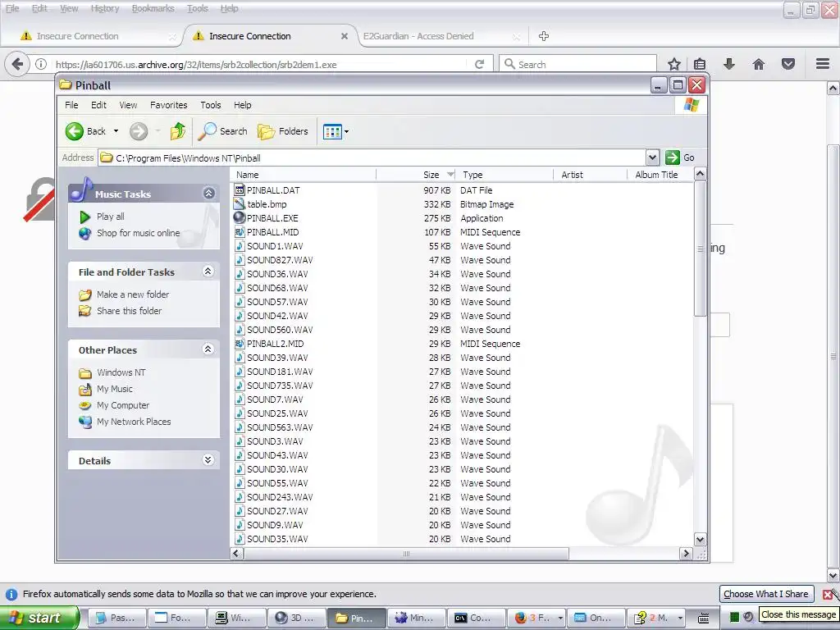Open View menu in Pinball window
Screen dimensions: 840x630
pyautogui.click(x=128, y=105)
